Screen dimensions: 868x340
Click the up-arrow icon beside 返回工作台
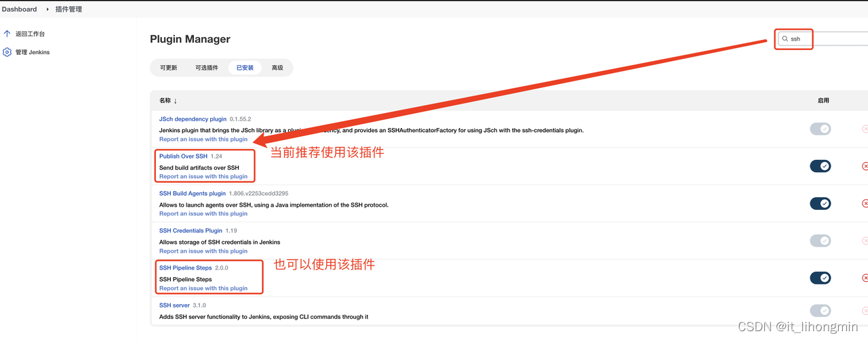click(7, 34)
